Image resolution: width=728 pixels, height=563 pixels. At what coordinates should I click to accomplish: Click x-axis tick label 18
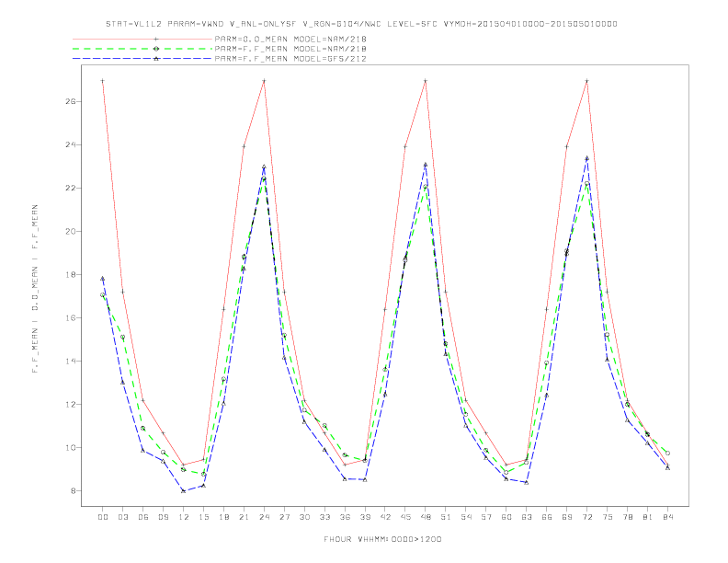pyautogui.click(x=223, y=517)
